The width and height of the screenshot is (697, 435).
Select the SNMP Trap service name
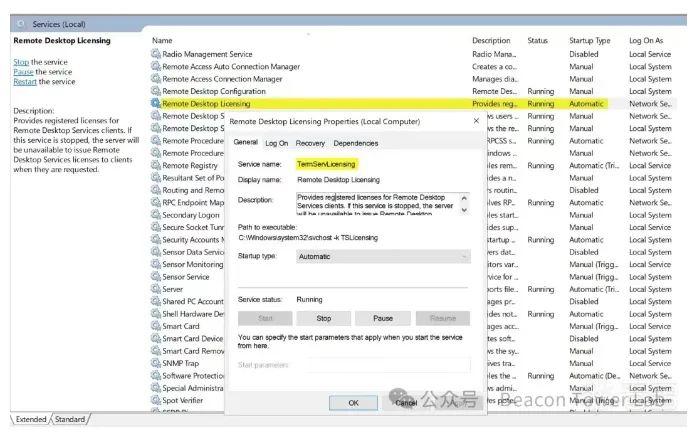180,363
